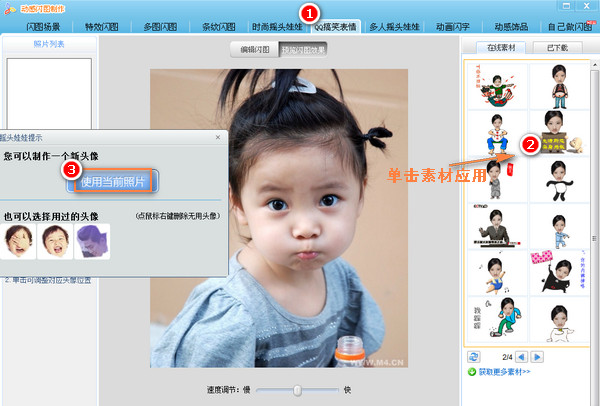Go to next page of materials
This screenshot has width=600, height=406.
536,356
